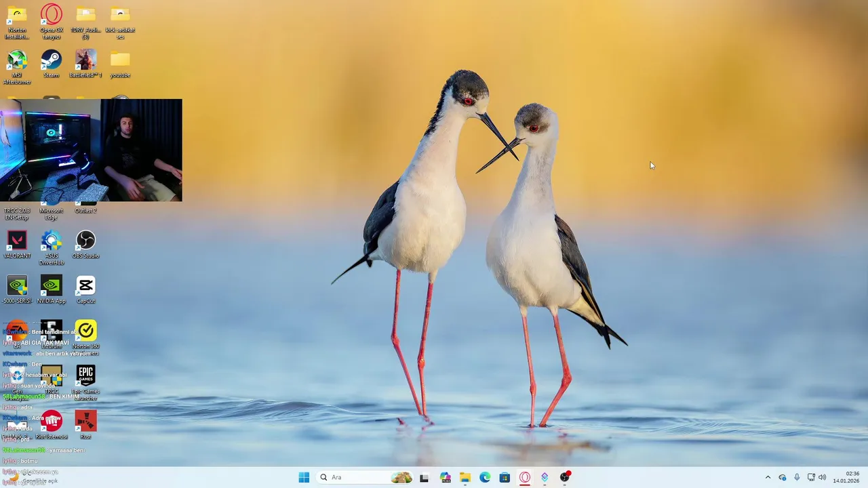
Task: Open Microsoft Edge from the taskbar
Action: [485, 477]
